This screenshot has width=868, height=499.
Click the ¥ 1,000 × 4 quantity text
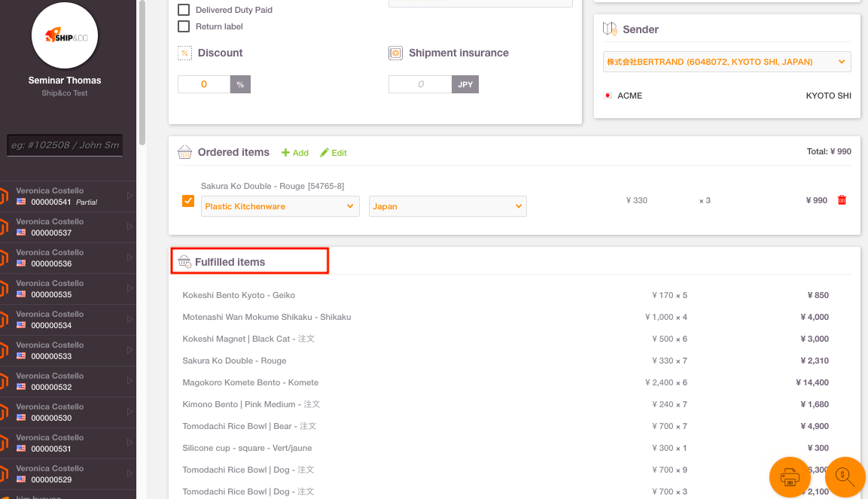coord(666,317)
